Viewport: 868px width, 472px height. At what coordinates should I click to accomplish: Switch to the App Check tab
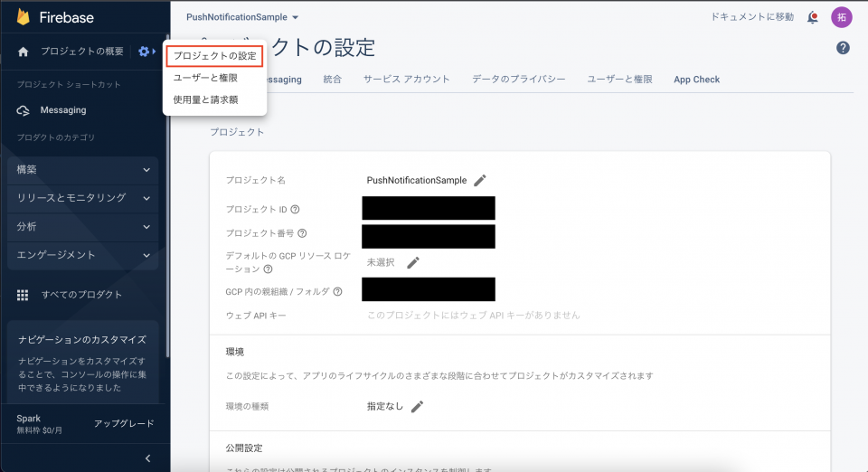(696, 80)
